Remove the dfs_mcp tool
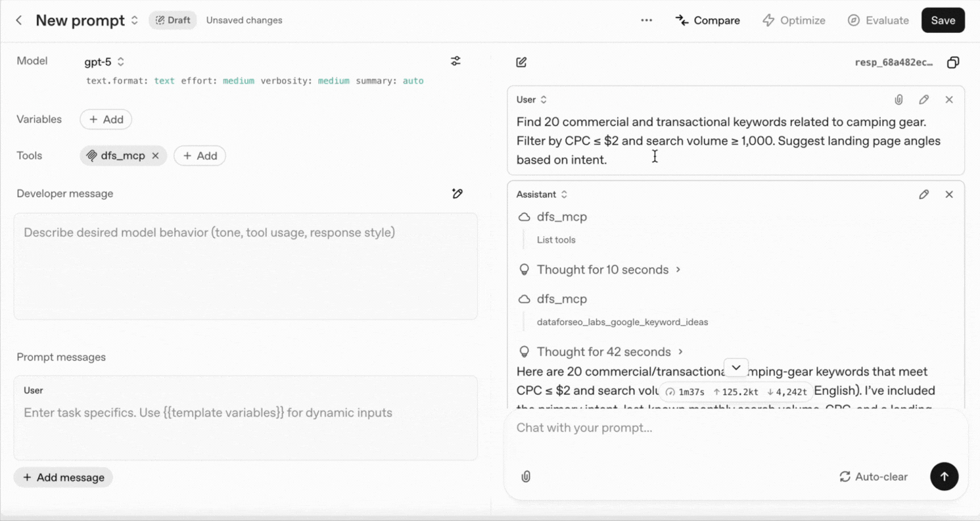The width and height of the screenshot is (980, 521). [155, 156]
